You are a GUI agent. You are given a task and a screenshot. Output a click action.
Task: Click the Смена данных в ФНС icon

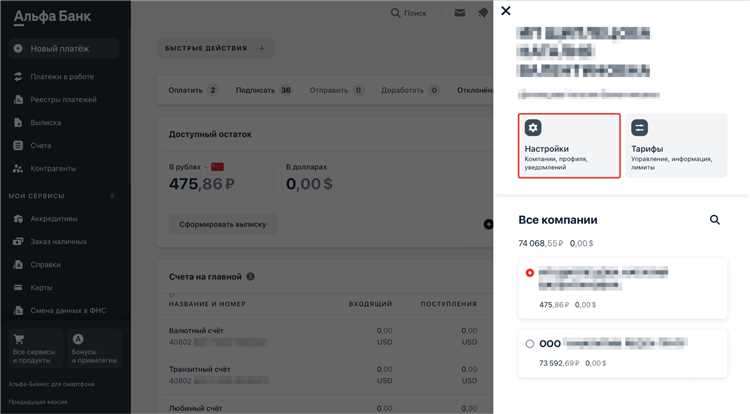(18, 310)
